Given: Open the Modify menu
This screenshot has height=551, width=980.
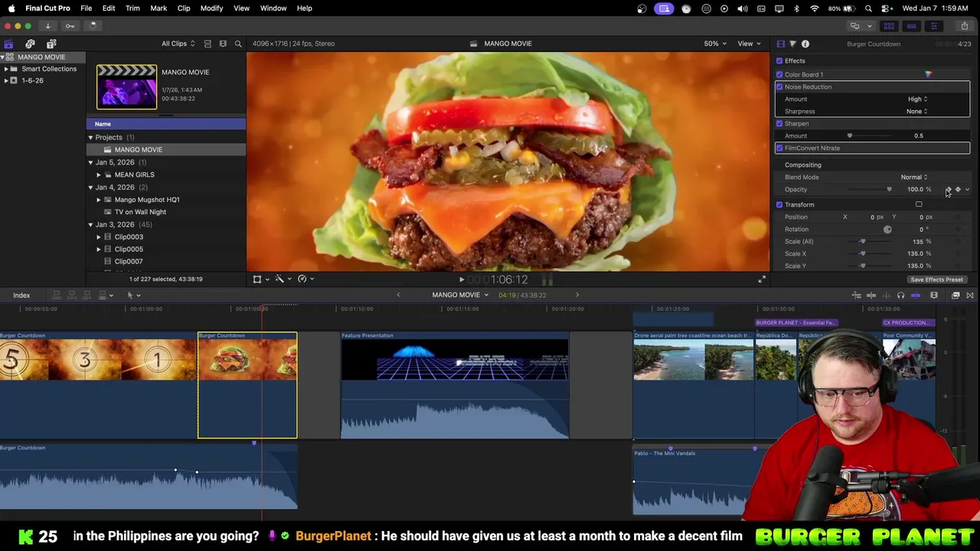Looking at the screenshot, I should (211, 8).
